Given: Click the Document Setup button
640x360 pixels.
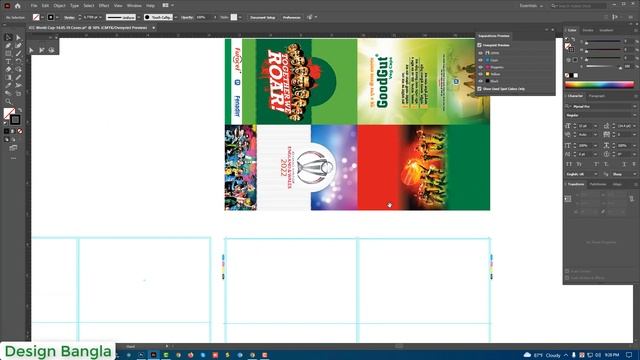Looking at the screenshot, I should [x=262, y=18].
